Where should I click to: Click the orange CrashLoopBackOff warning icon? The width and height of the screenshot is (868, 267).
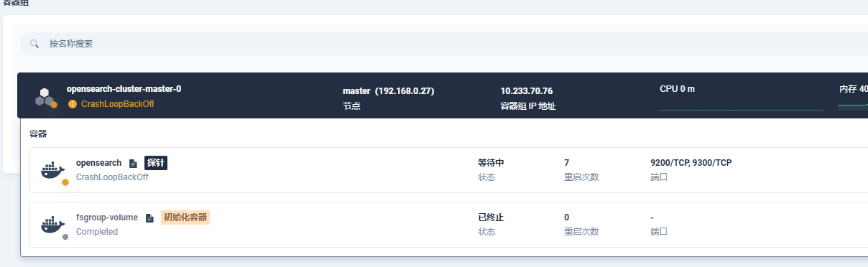point(72,104)
